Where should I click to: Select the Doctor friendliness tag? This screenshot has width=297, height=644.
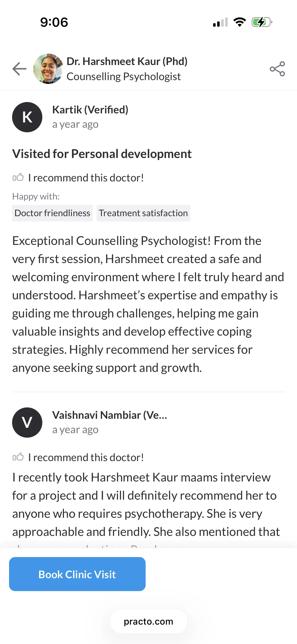pyautogui.click(x=52, y=213)
